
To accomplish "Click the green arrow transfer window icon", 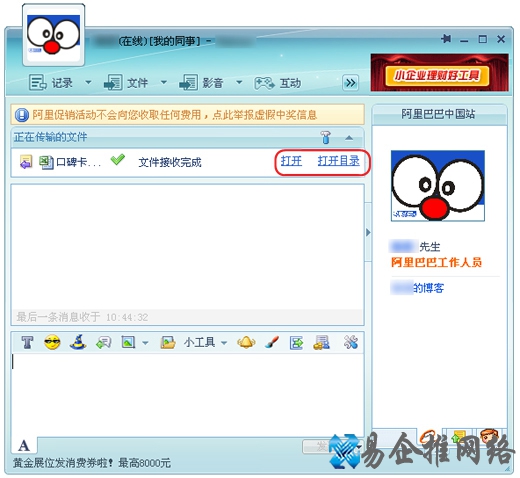I will tap(296, 343).
